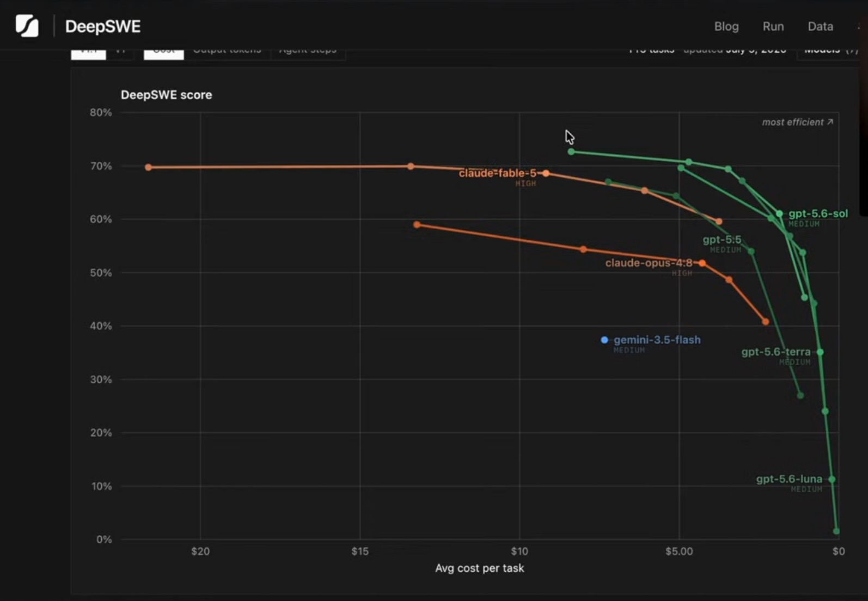Screen dimensions: 868x601
Task: Click the claude-fable-5 label
Action: coord(497,173)
